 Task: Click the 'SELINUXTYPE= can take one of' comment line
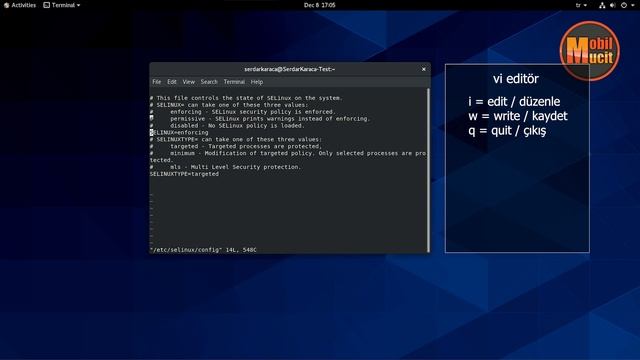pyautogui.click(x=236, y=139)
